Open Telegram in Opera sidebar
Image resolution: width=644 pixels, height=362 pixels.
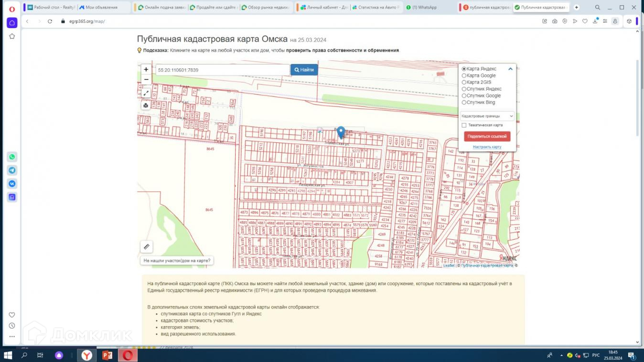click(x=12, y=170)
